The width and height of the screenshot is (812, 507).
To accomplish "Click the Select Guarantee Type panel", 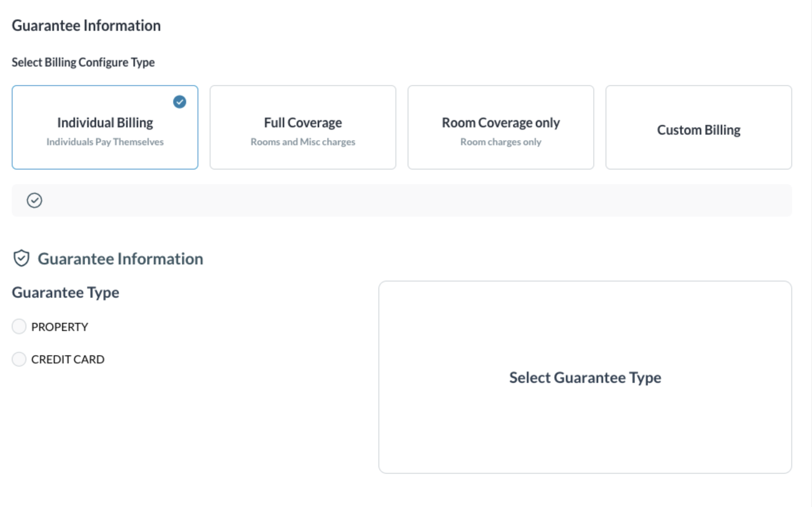I will coord(585,377).
